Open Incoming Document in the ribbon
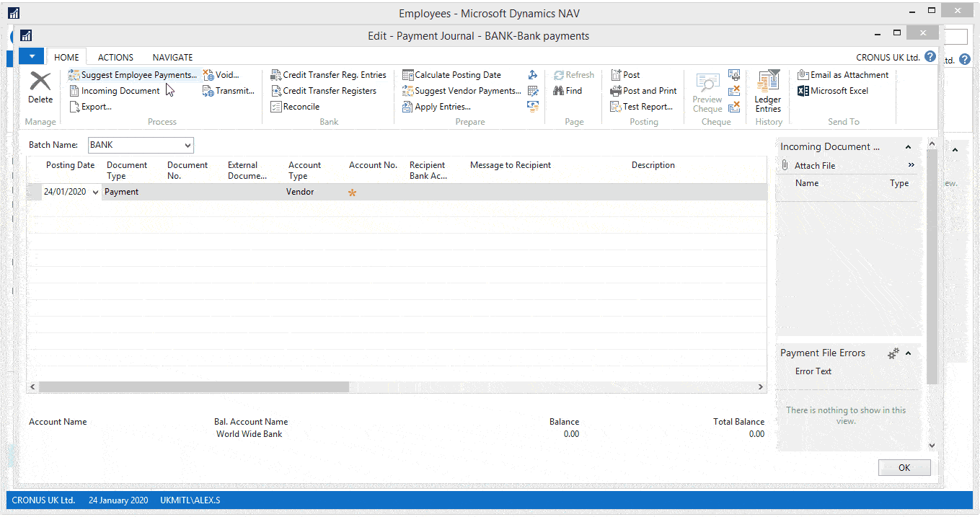This screenshot has height=517, width=980. [x=120, y=91]
